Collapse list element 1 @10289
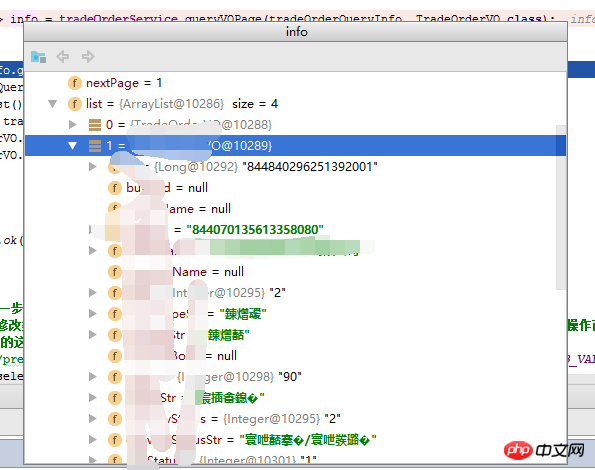The height and width of the screenshot is (470, 595). [x=72, y=146]
